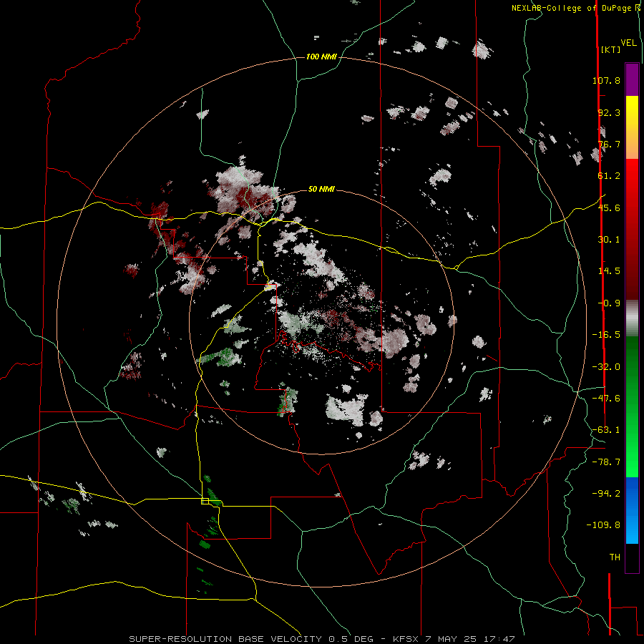Click the purple segment of the color bar
This screenshot has width=644, height=644.
[632, 79]
